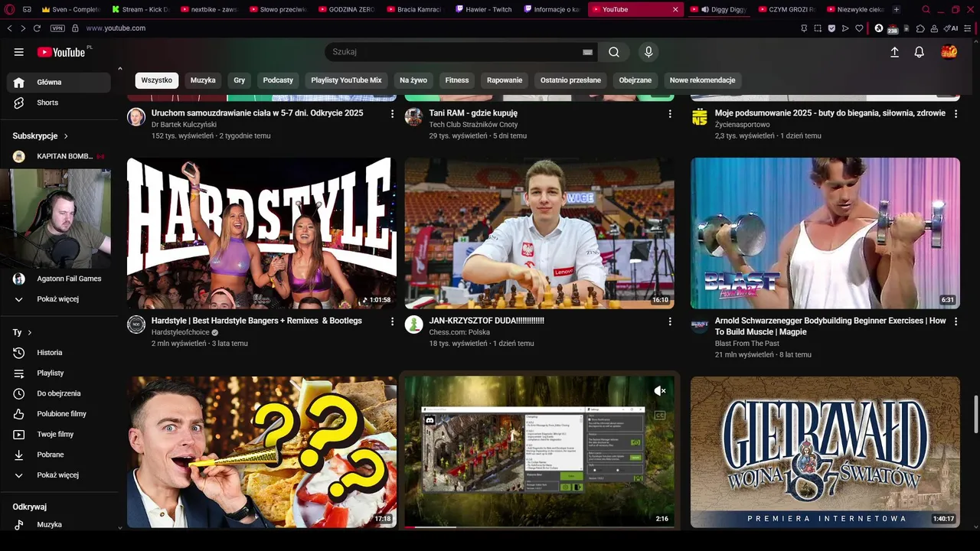Open the ad-blocker shield icon

pos(831,28)
